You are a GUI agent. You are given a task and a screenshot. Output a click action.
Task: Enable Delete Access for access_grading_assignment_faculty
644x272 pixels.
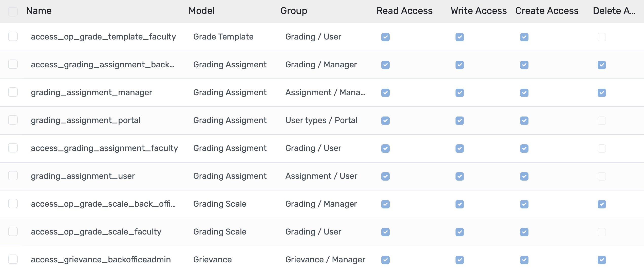(601, 148)
